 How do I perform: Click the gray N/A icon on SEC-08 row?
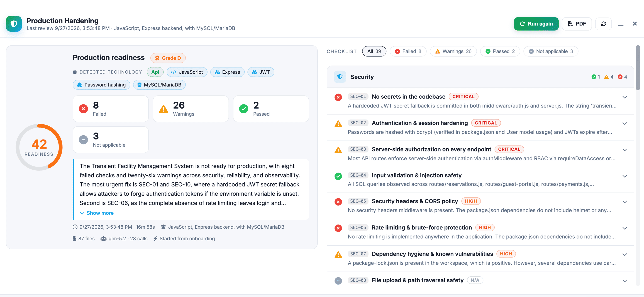coord(338,281)
